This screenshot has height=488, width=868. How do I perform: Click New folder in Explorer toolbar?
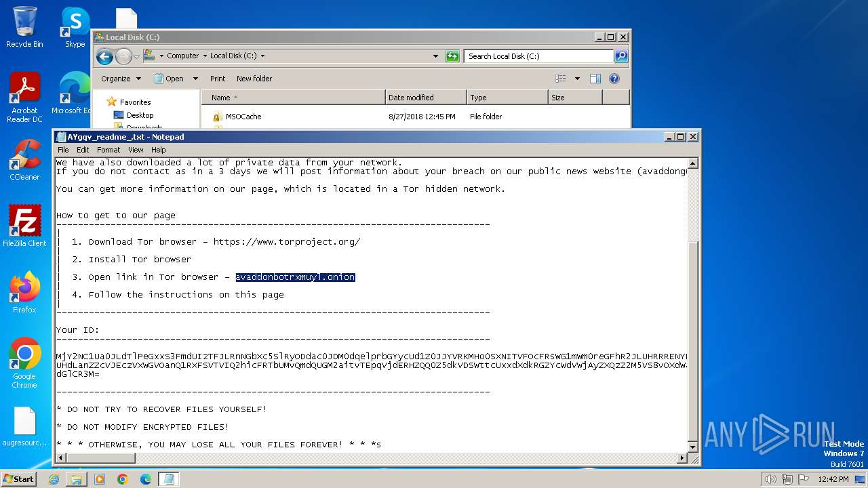click(x=254, y=79)
